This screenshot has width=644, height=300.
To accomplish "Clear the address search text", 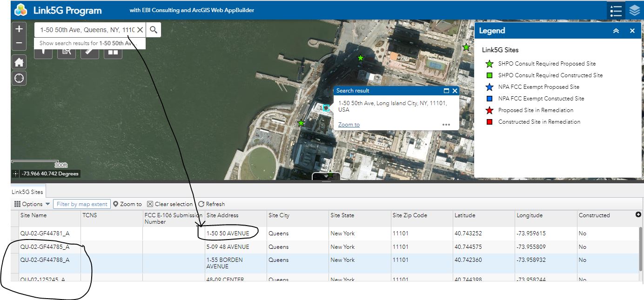I will coord(140,30).
